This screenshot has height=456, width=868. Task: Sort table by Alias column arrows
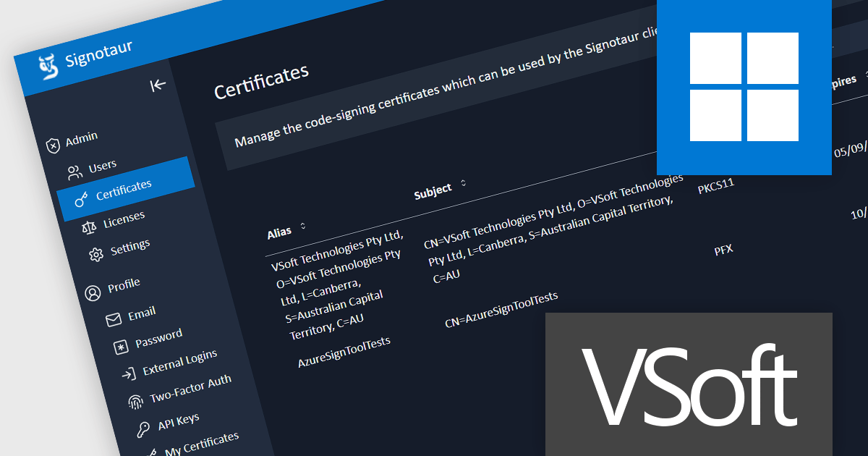click(302, 227)
